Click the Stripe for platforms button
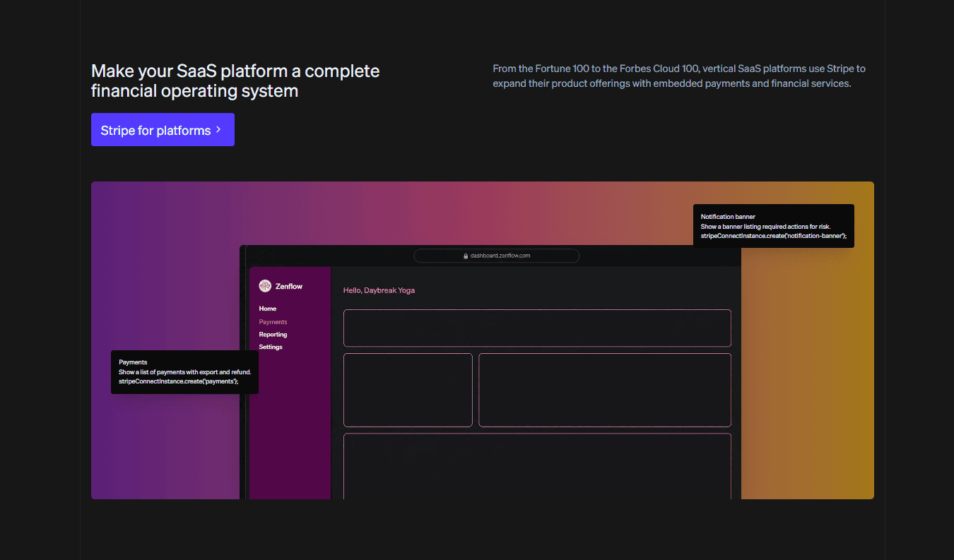Viewport: 954px width, 560px height. (163, 130)
